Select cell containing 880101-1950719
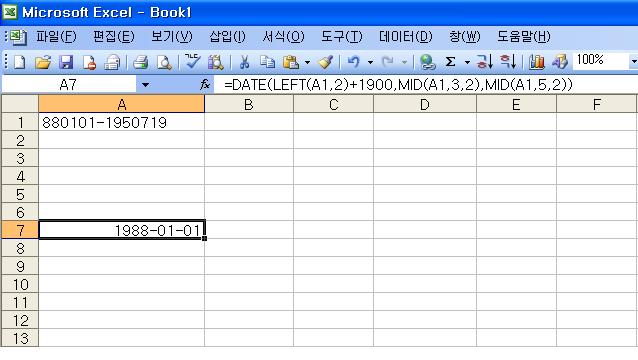Screen dimensions: 638x360 click(122, 122)
